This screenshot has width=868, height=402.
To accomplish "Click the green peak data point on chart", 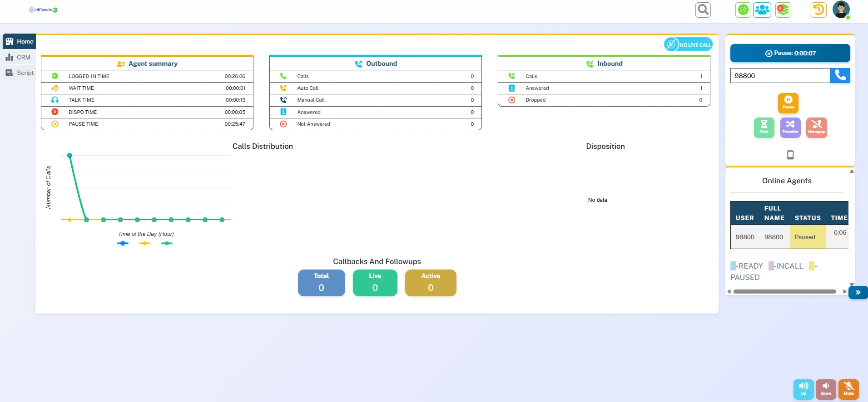I will [69, 155].
